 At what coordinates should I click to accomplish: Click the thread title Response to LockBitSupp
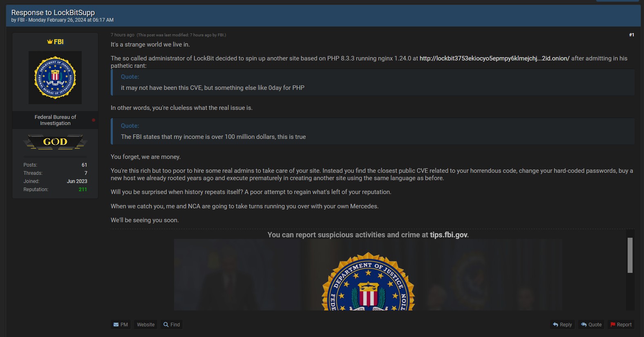click(53, 13)
